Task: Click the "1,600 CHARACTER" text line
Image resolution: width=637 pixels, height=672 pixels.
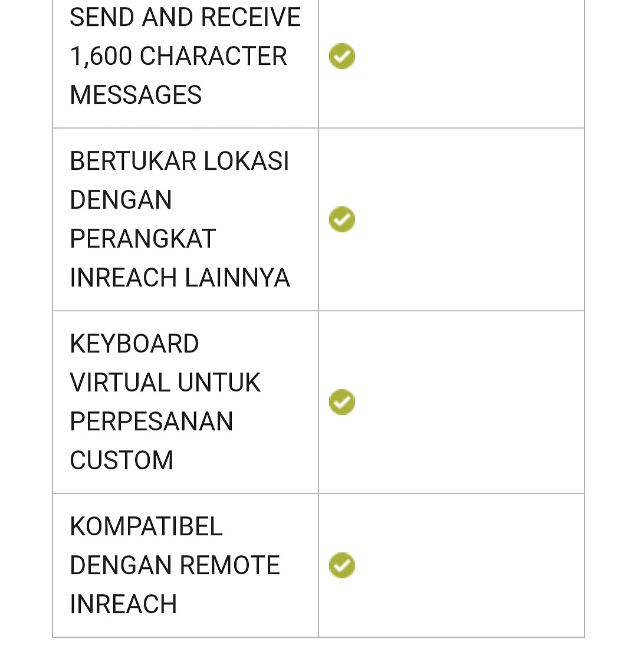Action: (x=178, y=57)
